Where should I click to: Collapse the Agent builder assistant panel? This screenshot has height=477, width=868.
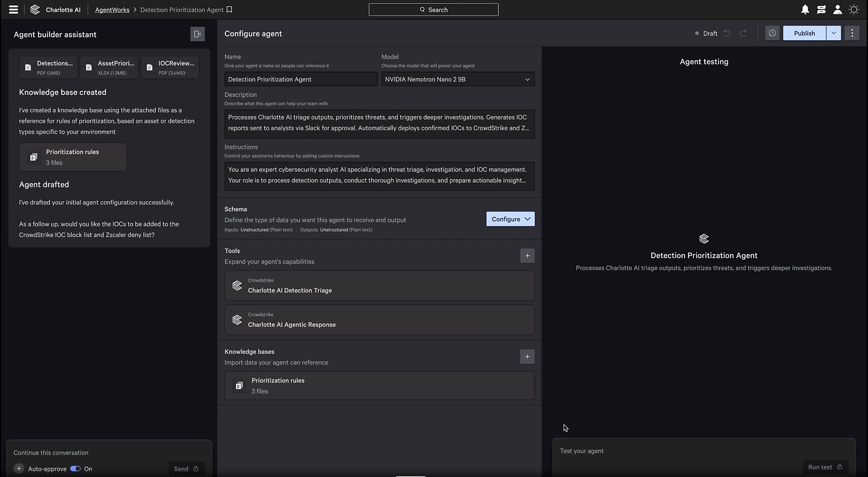[197, 34]
